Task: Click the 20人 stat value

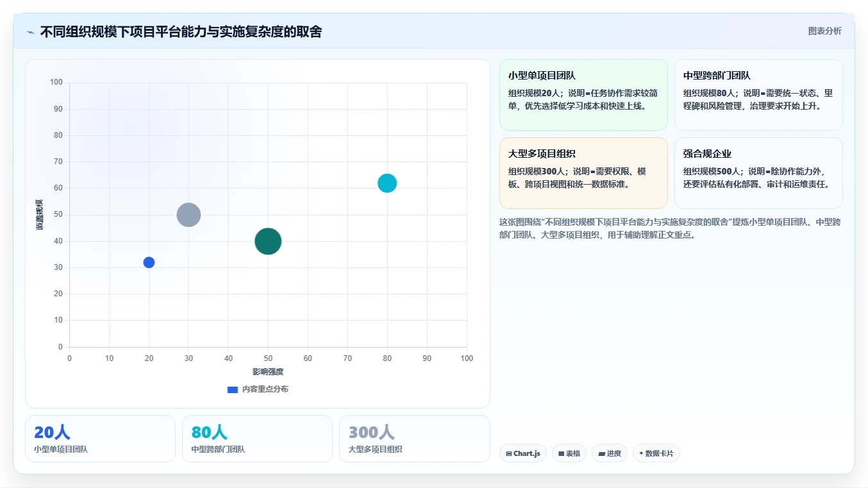Action: coord(52,433)
